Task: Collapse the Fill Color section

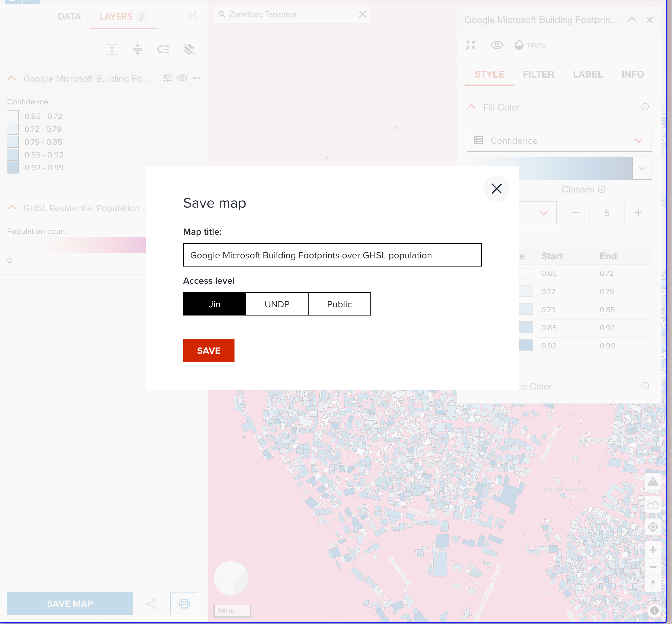Action: click(x=471, y=107)
